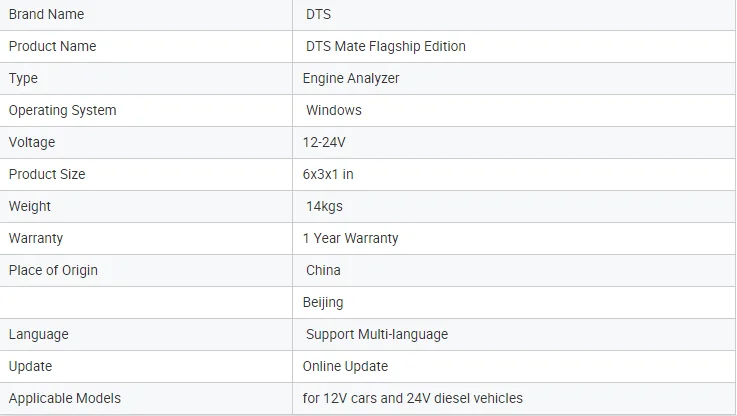The width and height of the screenshot is (737, 416).
Task: Click the 'Beijing' value cell
Action: click(514, 302)
